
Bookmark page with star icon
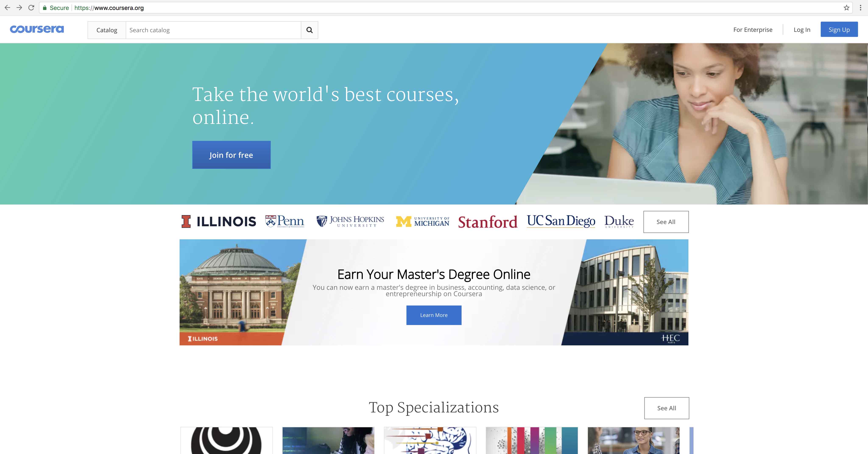click(x=846, y=8)
